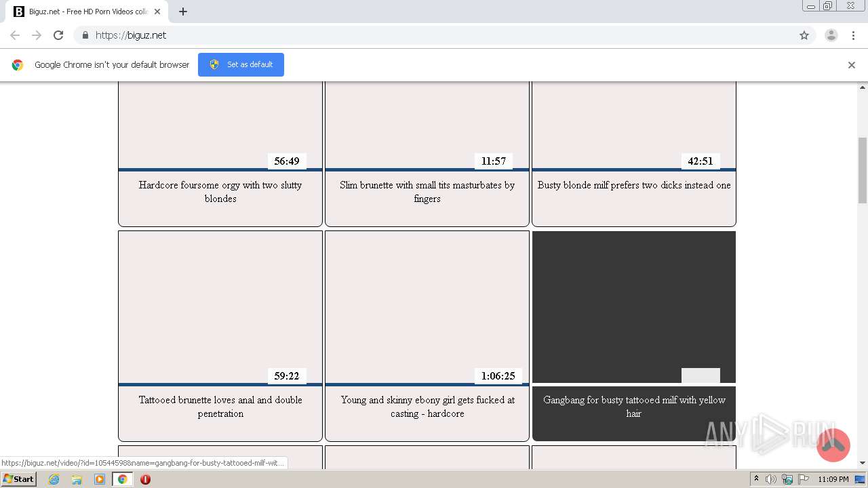Click Show desktop at taskbar's far end

coord(861,479)
